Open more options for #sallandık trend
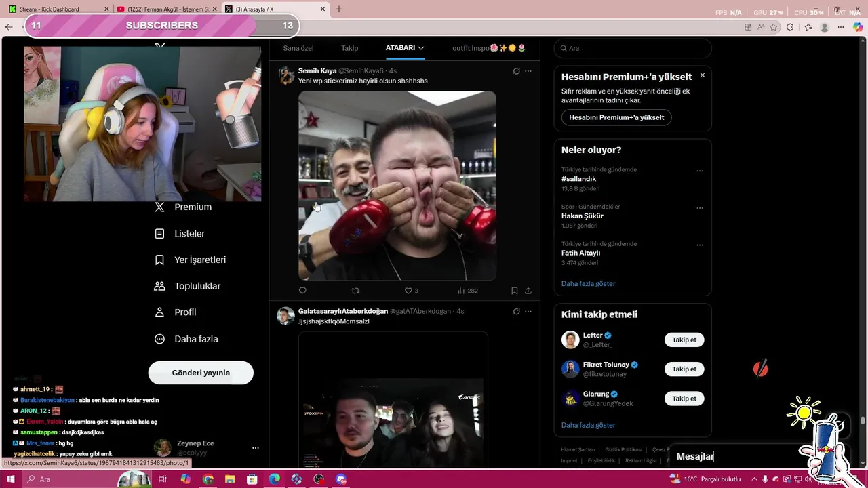868x488 pixels. [700, 171]
